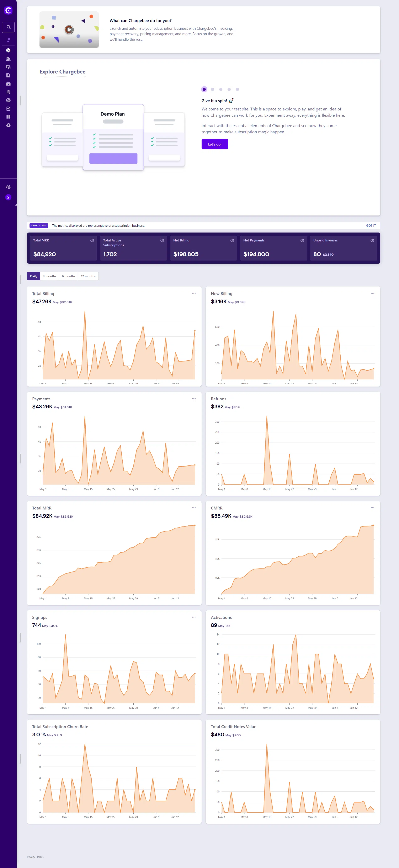This screenshot has width=399, height=868.
Task: Click the $85.49K CMRR figure
Action: tap(221, 516)
